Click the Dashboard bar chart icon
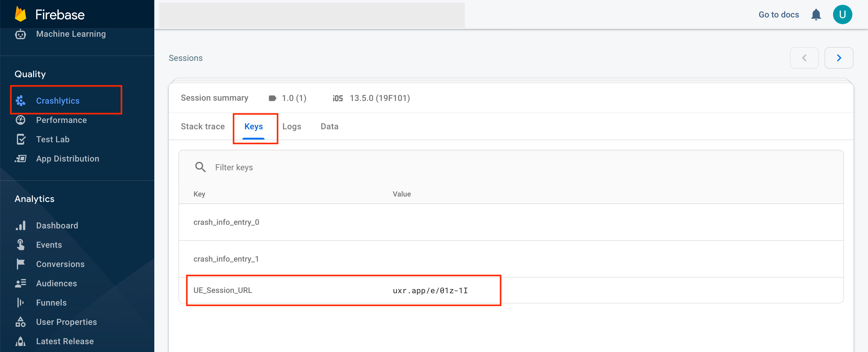 click(20, 225)
